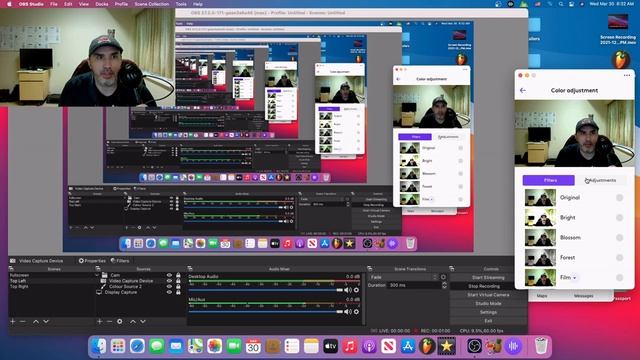Viewport: 640px width, 360px height.
Task: Click Exit in the Controls dock
Action: pyautogui.click(x=488, y=321)
